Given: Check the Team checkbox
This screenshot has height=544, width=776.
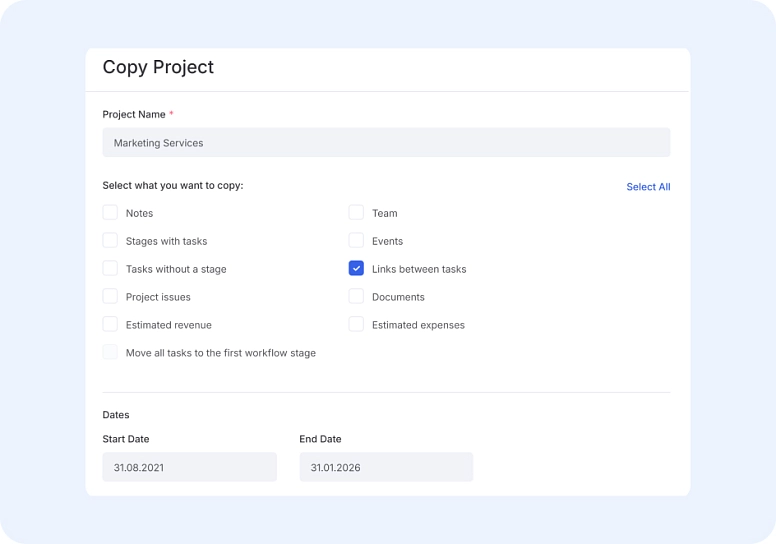Looking at the screenshot, I should 356,213.
